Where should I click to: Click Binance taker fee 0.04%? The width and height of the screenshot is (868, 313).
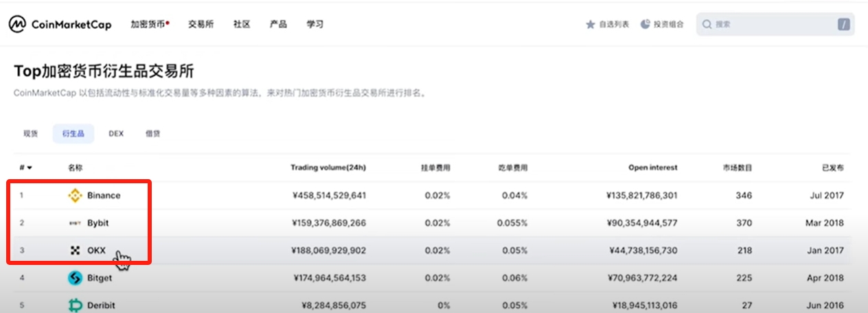[514, 196]
